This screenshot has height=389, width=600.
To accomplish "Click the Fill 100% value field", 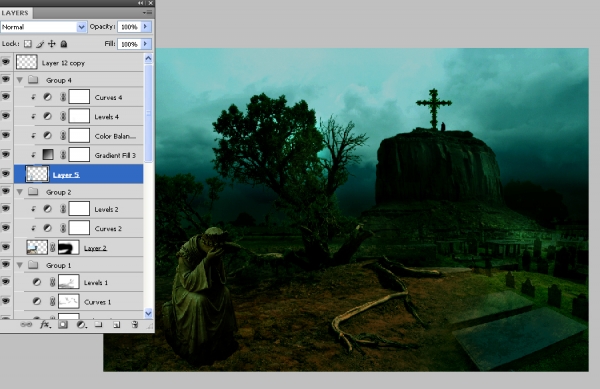I will tap(129, 44).
